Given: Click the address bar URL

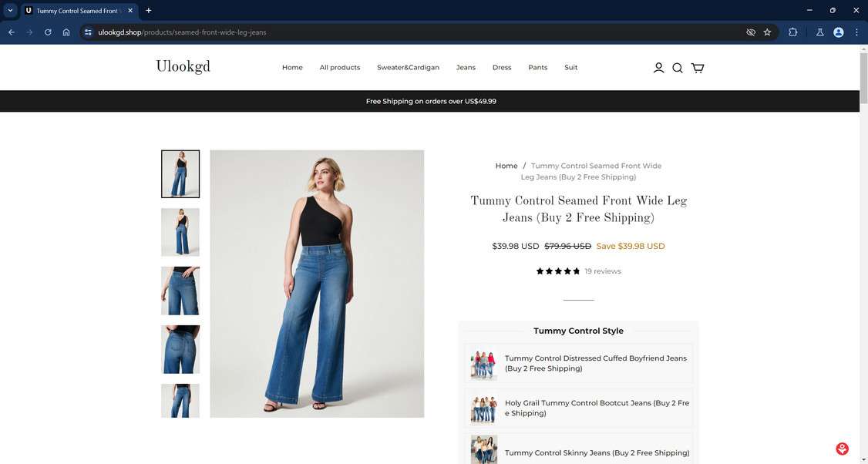Looking at the screenshot, I should tap(182, 32).
